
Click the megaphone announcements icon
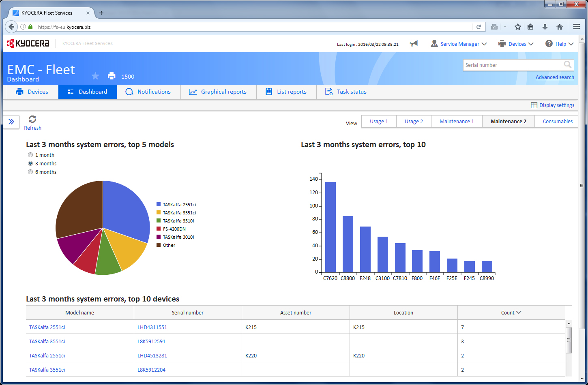(414, 44)
